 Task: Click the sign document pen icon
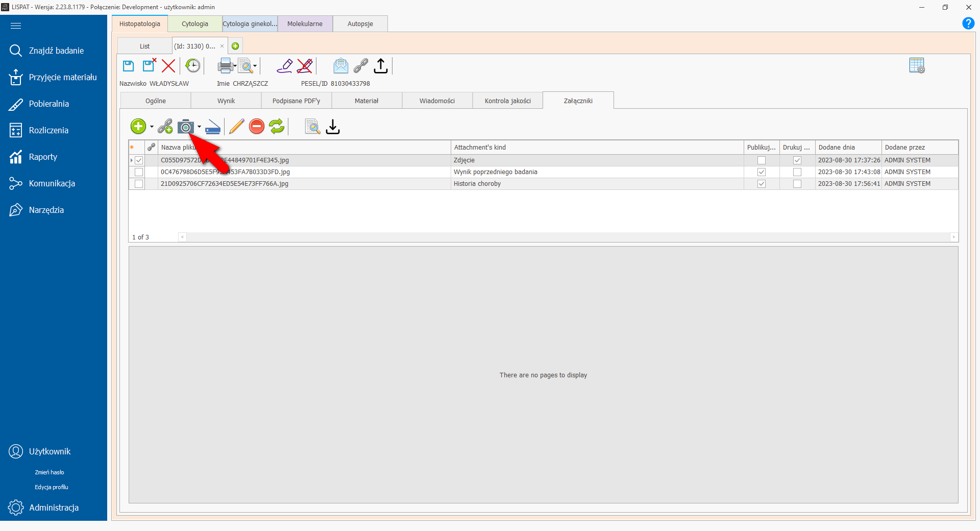point(284,66)
